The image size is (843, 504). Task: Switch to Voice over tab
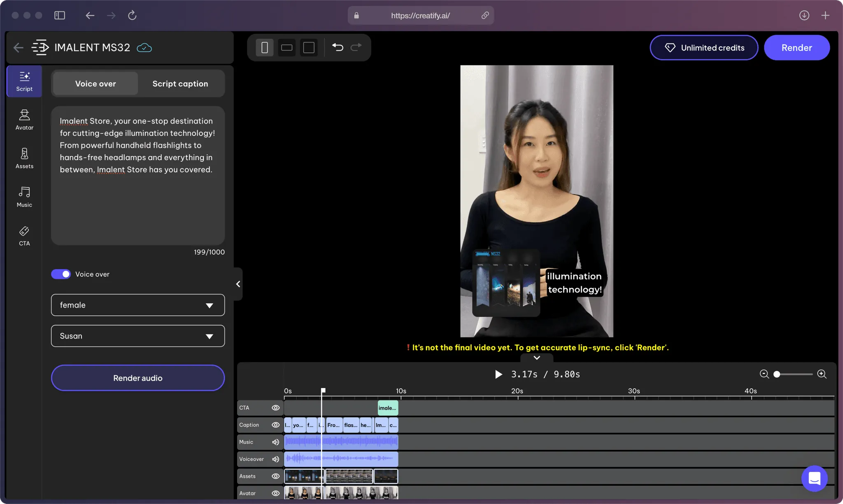pos(95,84)
